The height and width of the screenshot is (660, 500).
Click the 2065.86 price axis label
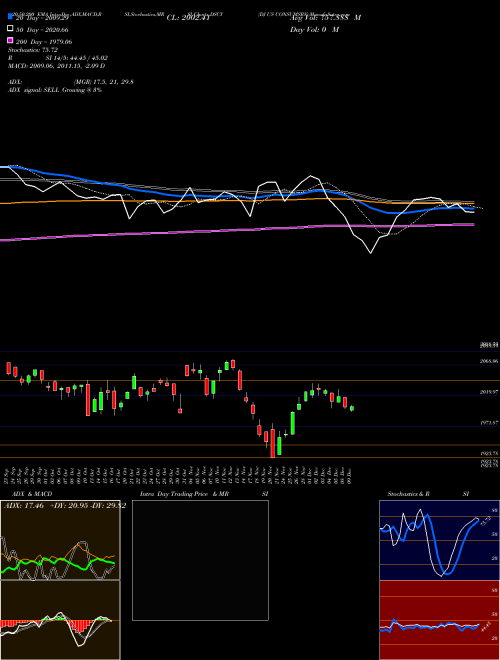coord(489,361)
